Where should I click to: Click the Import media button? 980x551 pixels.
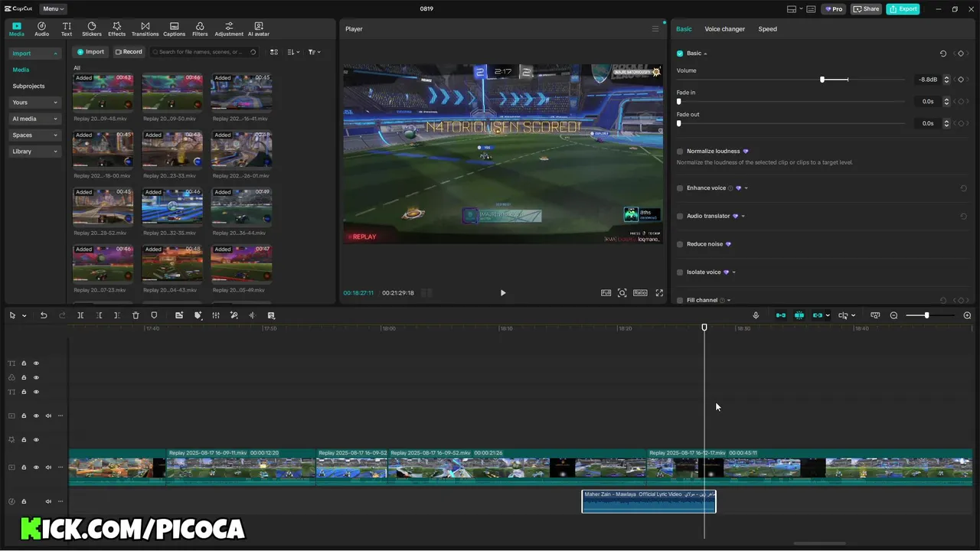90,52
